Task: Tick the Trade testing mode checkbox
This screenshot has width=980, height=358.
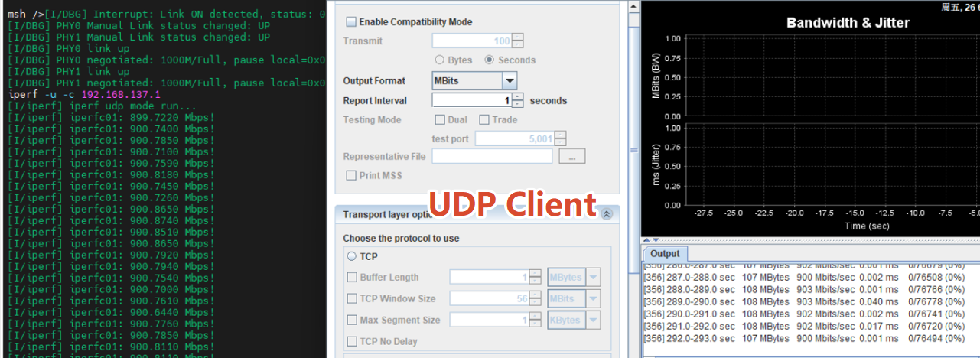Action: click(x=484, y=119)
